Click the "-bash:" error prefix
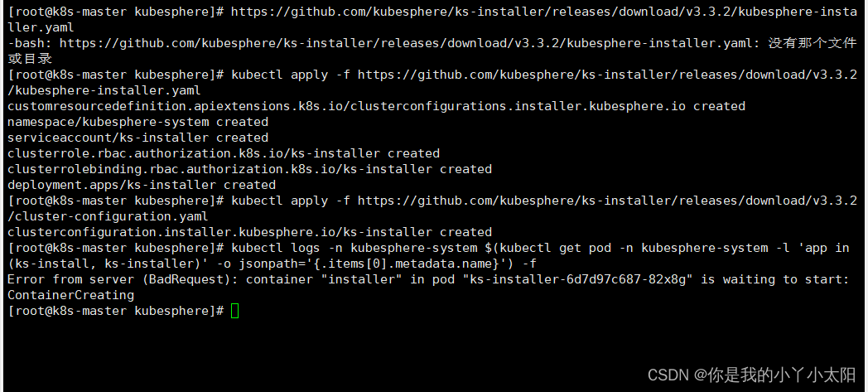This screenshot has height=392, width=868. (x=26, y=43)
